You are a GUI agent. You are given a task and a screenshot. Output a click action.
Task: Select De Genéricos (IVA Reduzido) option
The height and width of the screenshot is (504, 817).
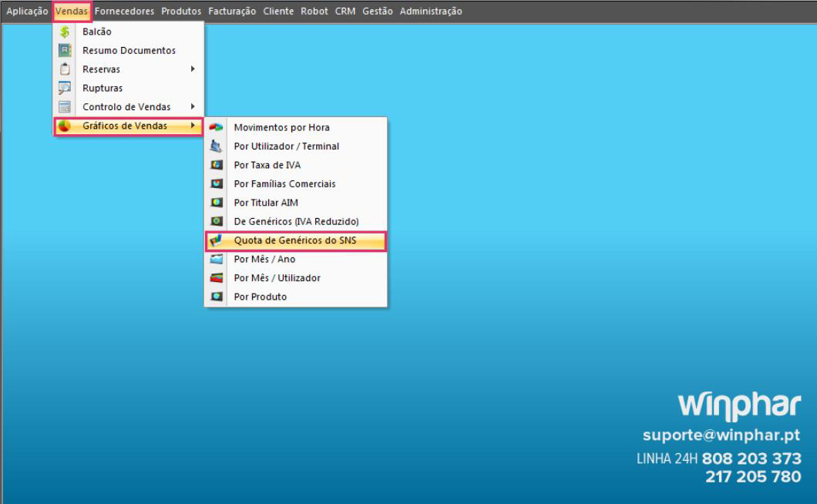(x=296, y=221)
